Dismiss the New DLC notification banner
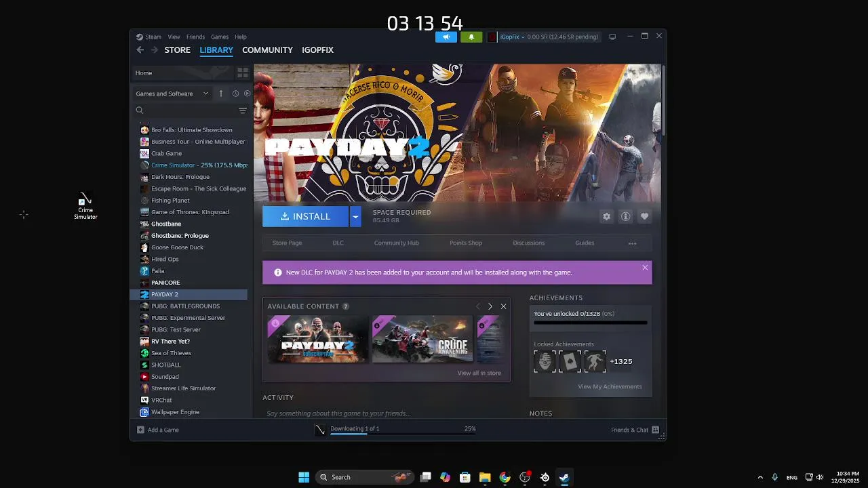 [x=645, y=268]
